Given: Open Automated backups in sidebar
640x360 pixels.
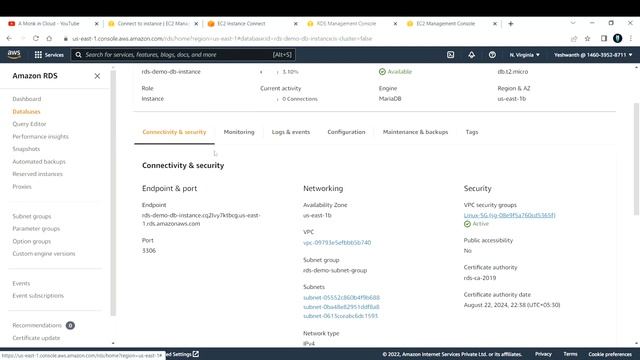Looking at the screenshot, I should [x=39, y=162].
